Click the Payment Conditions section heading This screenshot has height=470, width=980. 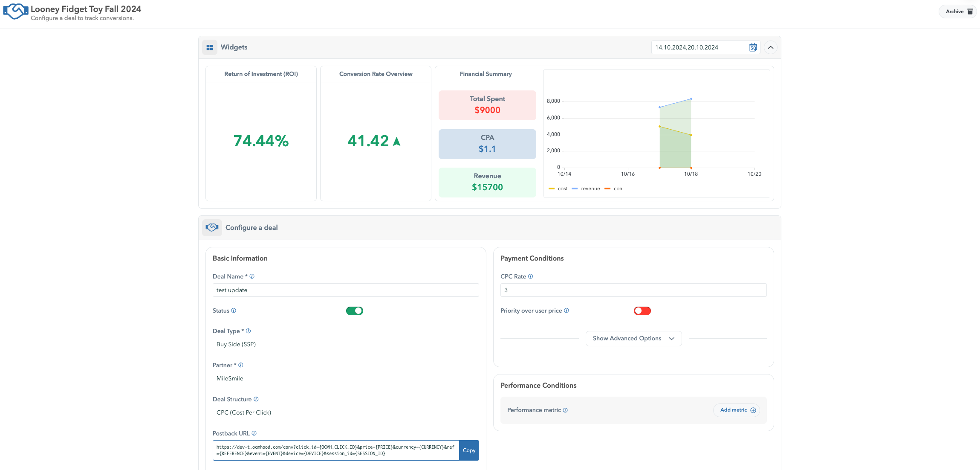tap(532, 258)
